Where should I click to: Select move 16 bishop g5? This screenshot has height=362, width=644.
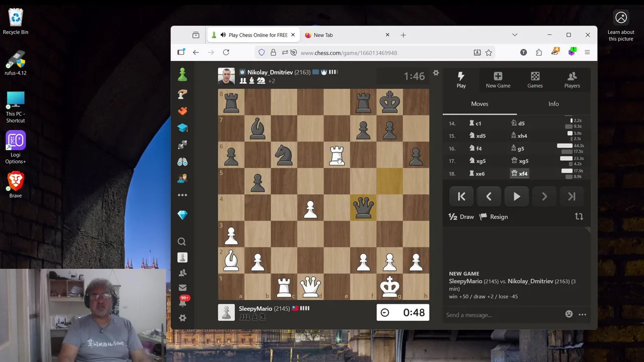click(518, 148)
